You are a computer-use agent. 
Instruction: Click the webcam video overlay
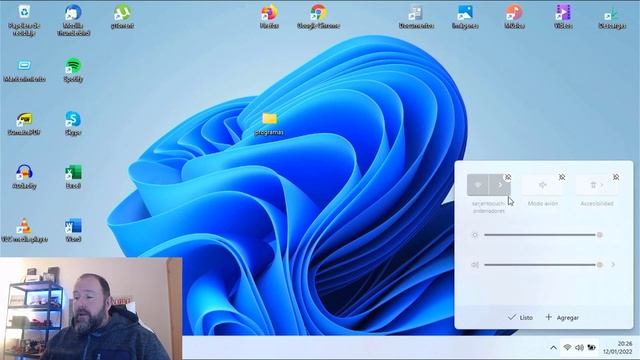[91, 309]
